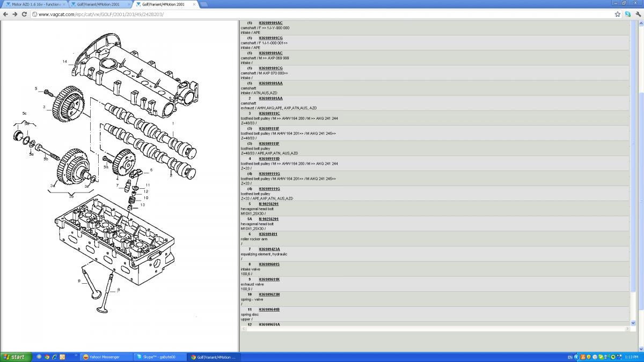644x362 pixels.
Task: Open the Windows Start menu
Action: (x=14, y=357)
